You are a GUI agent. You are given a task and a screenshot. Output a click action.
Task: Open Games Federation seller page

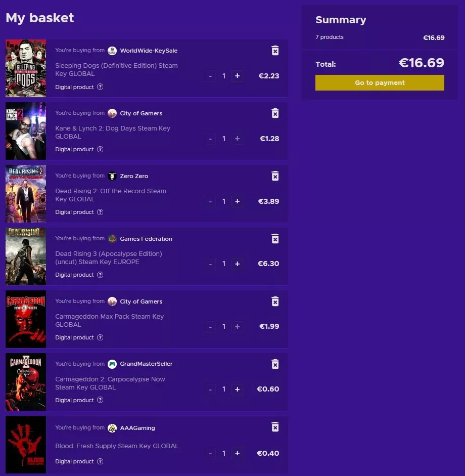[146, 239]
